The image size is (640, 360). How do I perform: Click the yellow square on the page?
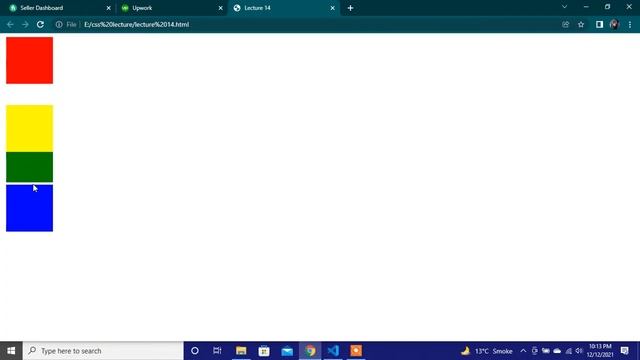click(29, 129)
